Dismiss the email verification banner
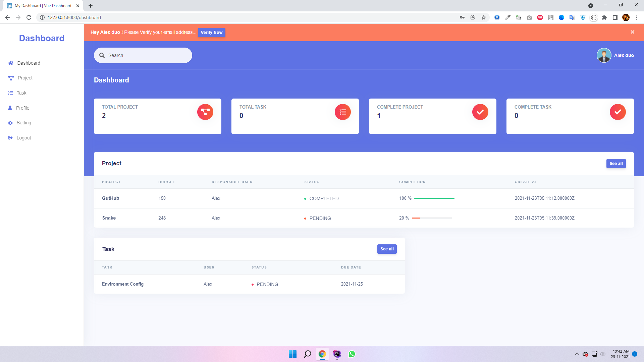644x362 pixels. (632, 32)
